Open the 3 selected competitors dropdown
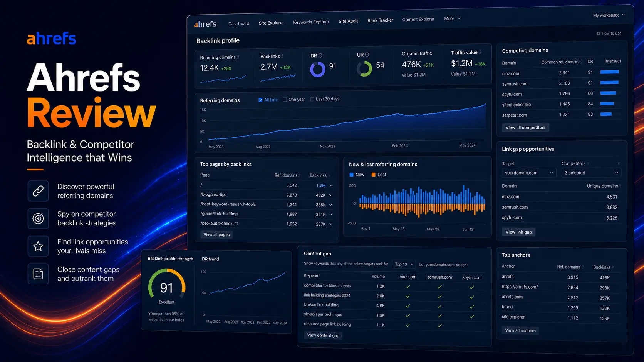The width and height of the screenshot is (644, 362). pos(591,173)
